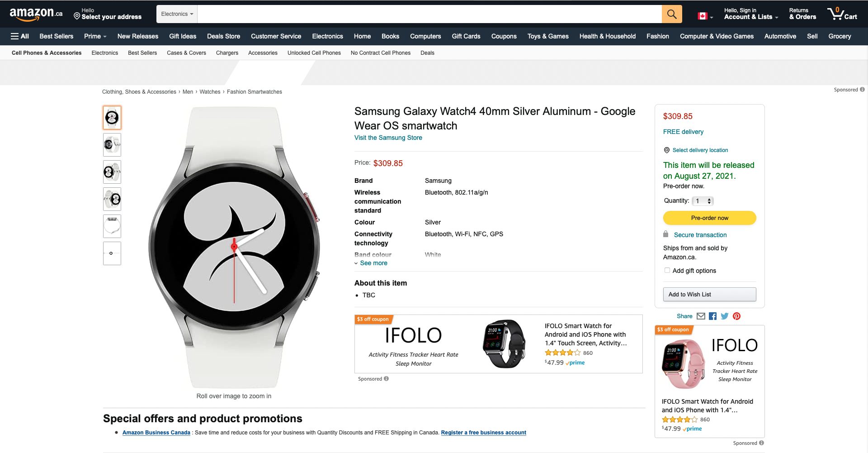Click into the search text field
Screen dimensions: 868x453
(429, 14)
